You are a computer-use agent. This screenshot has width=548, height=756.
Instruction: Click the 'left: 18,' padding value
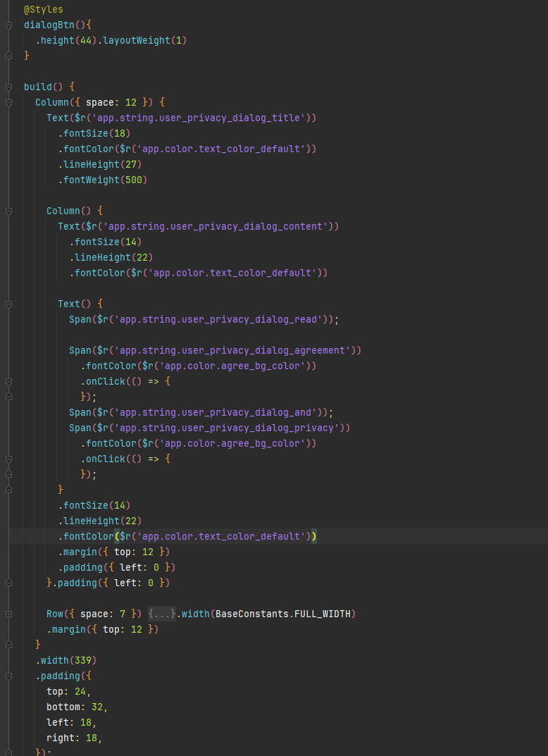(x=72, y=722)
